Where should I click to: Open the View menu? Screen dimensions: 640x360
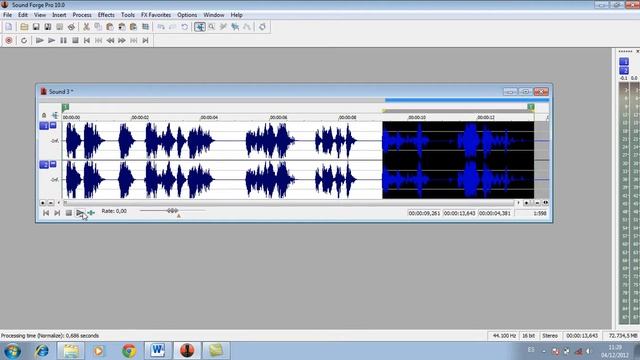(40, 15)
